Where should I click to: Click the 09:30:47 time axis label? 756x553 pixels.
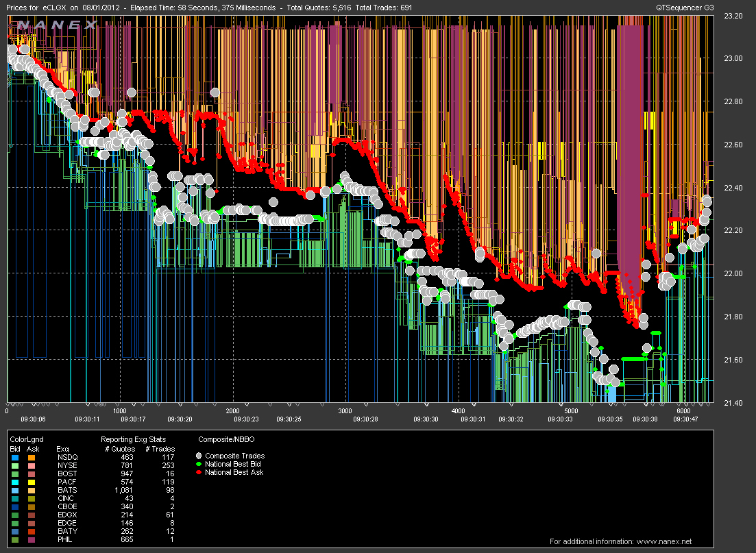685,419
